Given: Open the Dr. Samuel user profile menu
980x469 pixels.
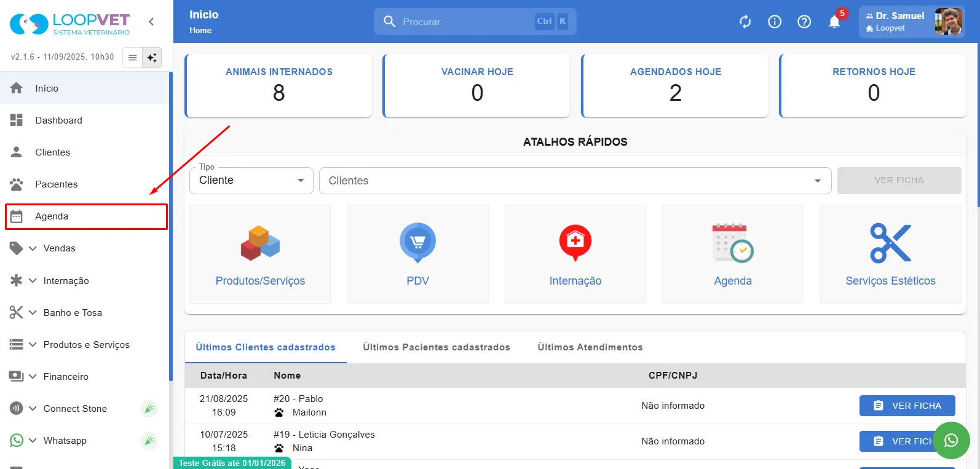Looking at the screenshot, I should [x=912, y=22].
